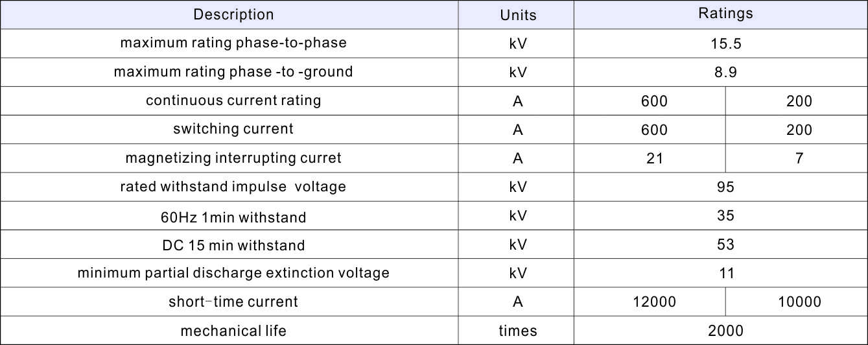The image size is (868, 345).
Task: Select the 'maximum rating phase-to-phase' cell
Action: pyautogui.click(x=233, y=43)
